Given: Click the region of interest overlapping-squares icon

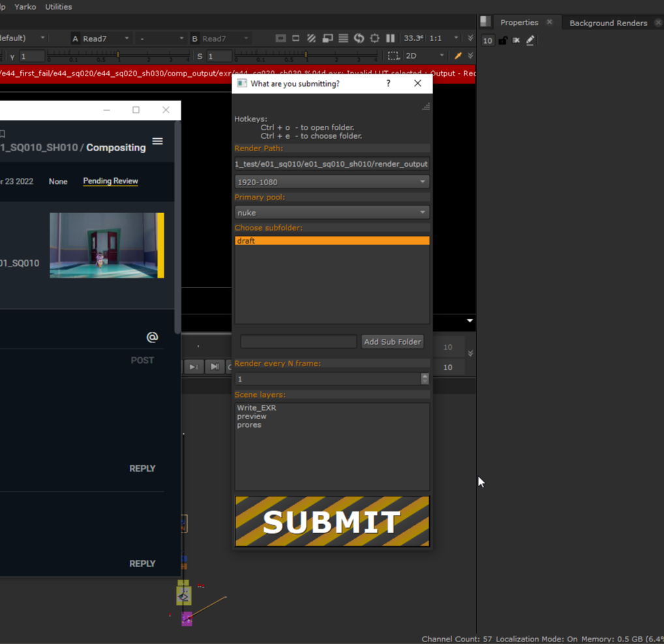Looking at the screenshot, I should click(327, 38).
